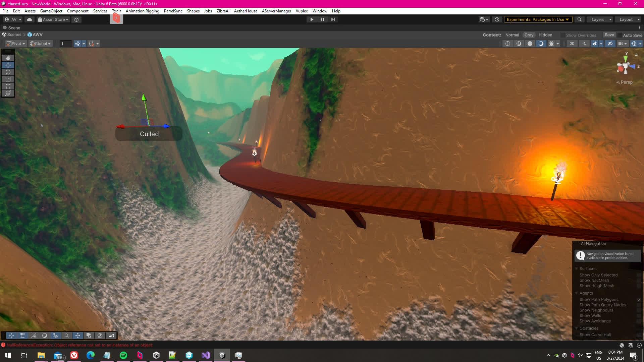Uncheck Show Path Polygons option
Viewport: 644px width, 362px height.
pos(639,300)
